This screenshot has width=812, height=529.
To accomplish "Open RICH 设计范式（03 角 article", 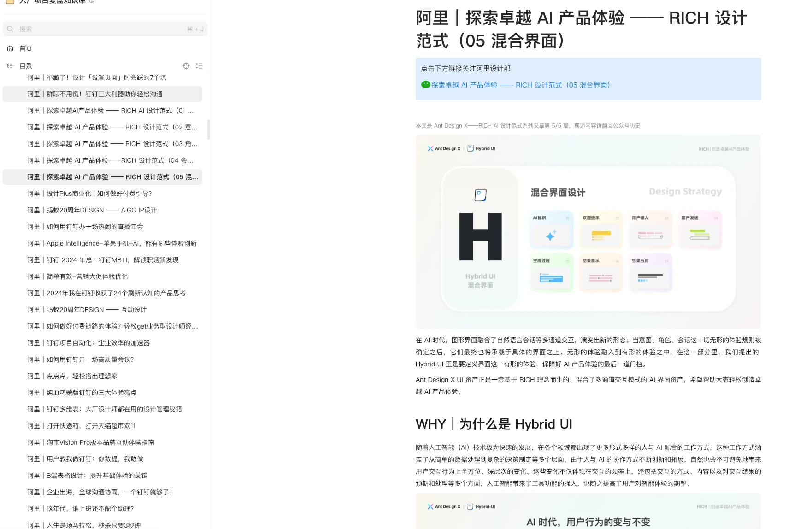I will pyautogui.click(x=102, y=144).
